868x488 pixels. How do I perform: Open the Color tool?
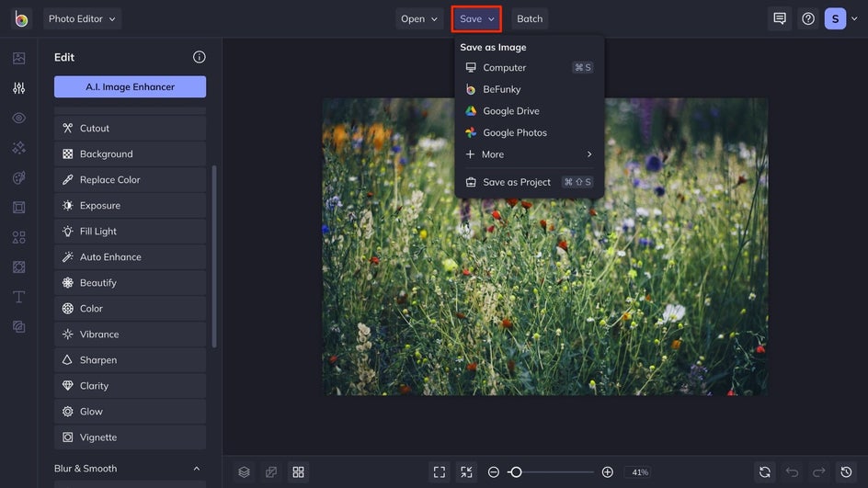tap(130, 309)
